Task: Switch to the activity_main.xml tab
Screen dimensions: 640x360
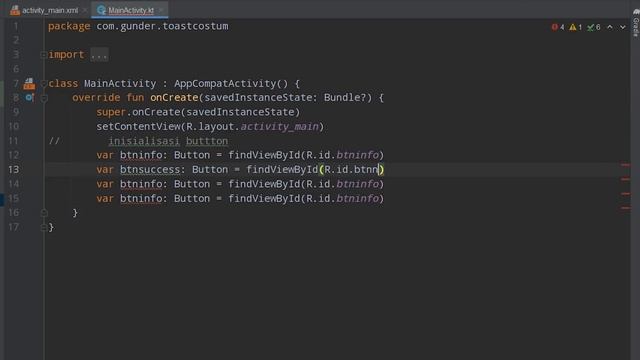Action: pyautogui.click(x=44, y=10)
